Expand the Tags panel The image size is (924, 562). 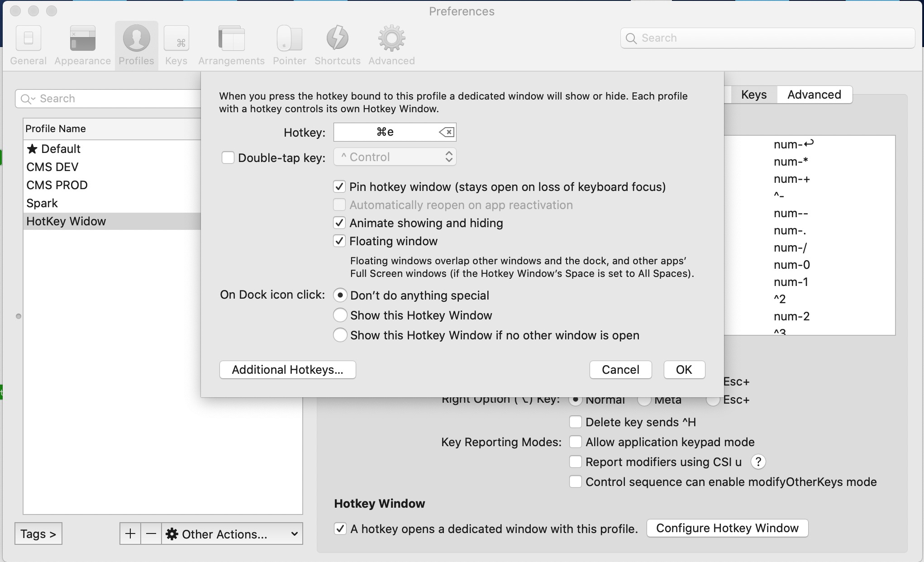point(38,533)
